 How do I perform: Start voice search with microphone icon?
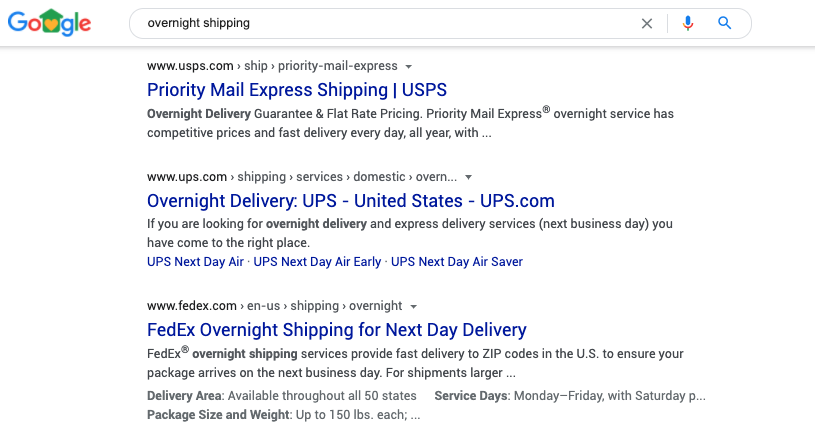coord(688,23)
